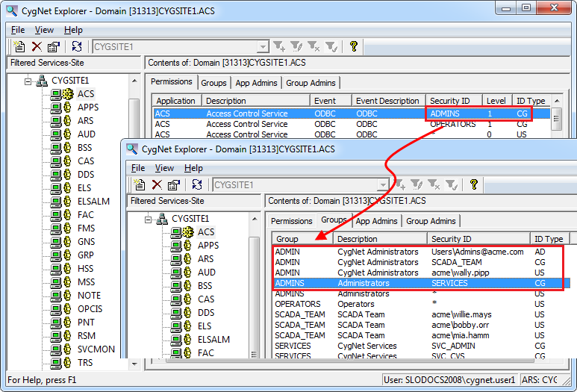The image size is (577, 392).
Task: Open the View menu in the front window
Action: (x=164, y=168)
